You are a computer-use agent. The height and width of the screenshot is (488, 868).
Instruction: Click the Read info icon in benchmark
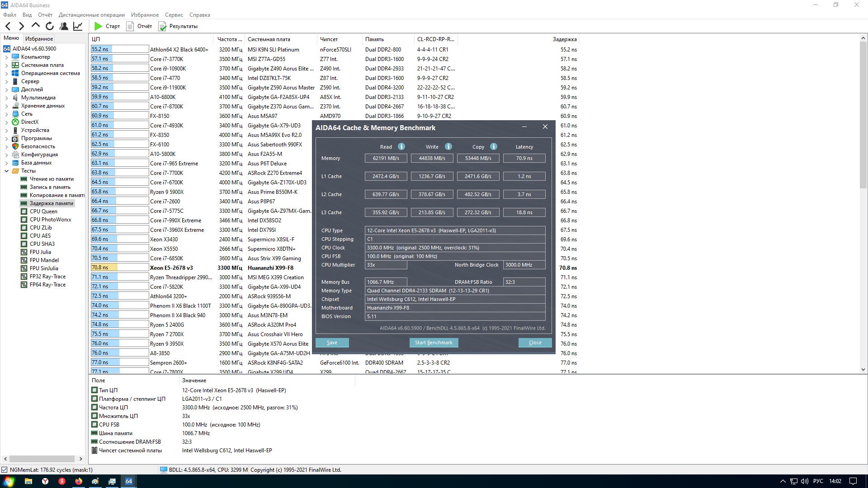pyautogui.click(x=401, y=146)
